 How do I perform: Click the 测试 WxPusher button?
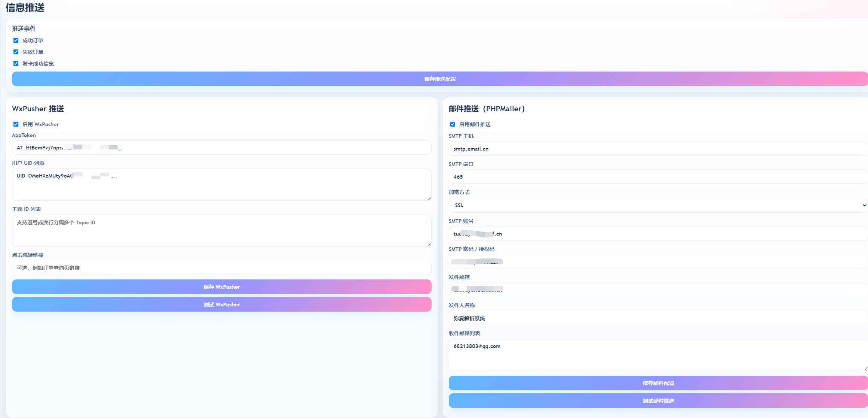(222, 305)
